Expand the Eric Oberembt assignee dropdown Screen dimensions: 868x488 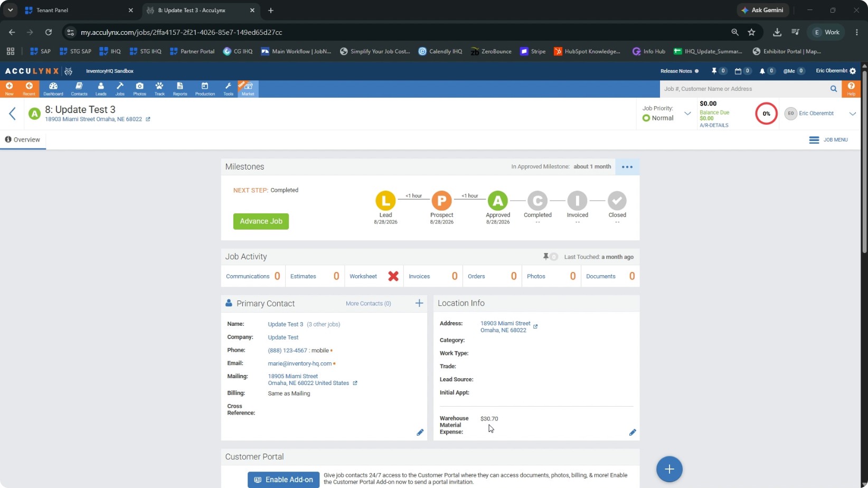click(852, 114)
